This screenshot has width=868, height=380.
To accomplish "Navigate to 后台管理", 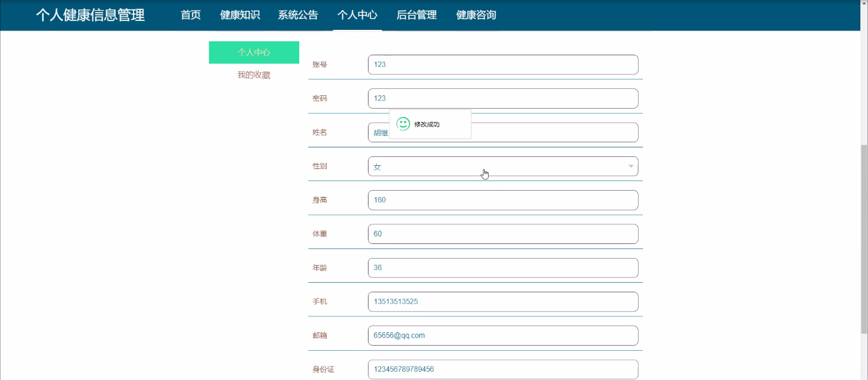I will click(416, 15).
